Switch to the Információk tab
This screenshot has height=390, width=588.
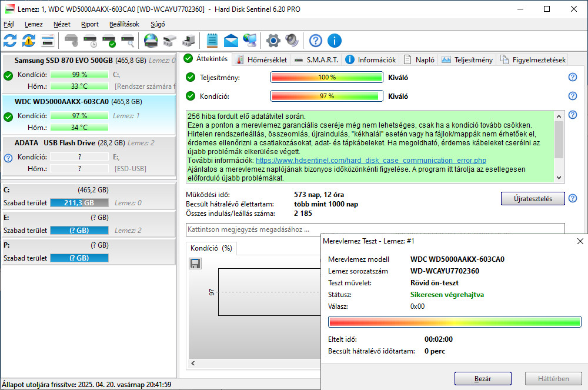point(370,59)
